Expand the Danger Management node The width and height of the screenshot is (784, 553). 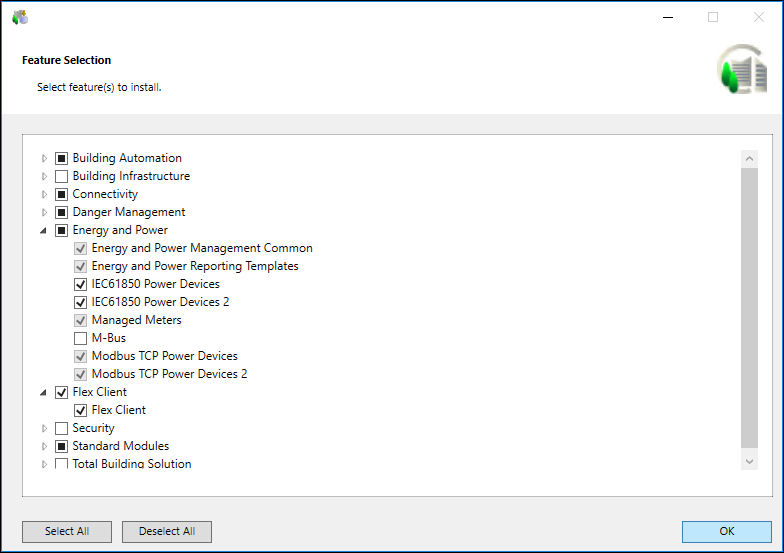tap(44, 212)
